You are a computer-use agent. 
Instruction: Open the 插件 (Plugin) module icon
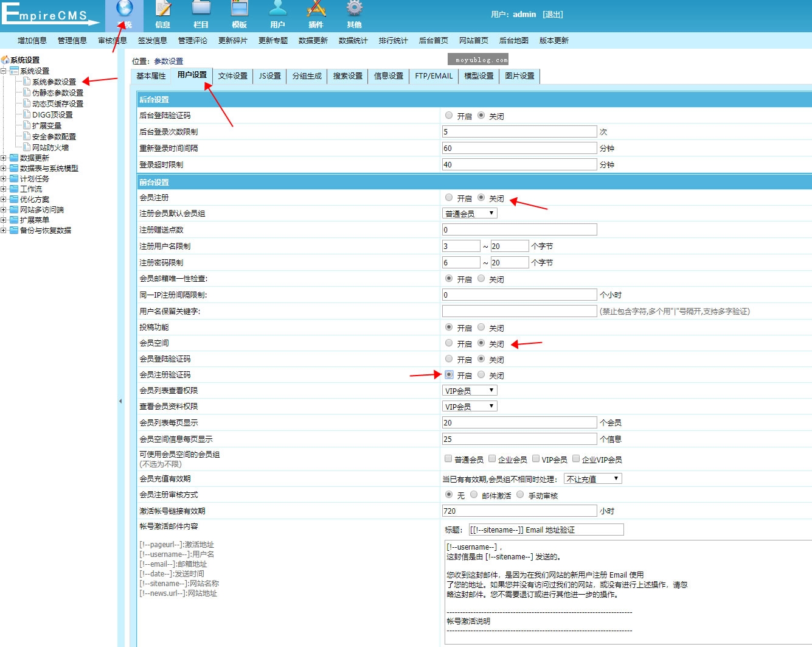316,11
